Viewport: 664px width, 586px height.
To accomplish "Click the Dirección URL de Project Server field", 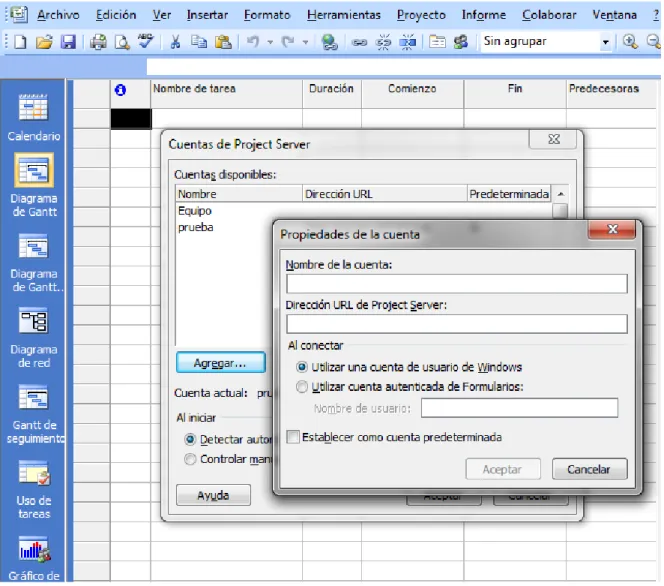I will tap(456, 324).
